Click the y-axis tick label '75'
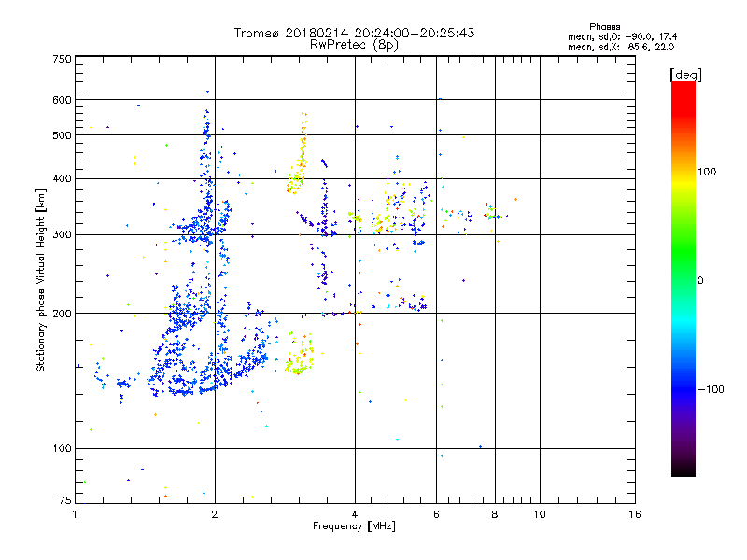The height and width of the screenshot is (560, 747). (64, 500)
